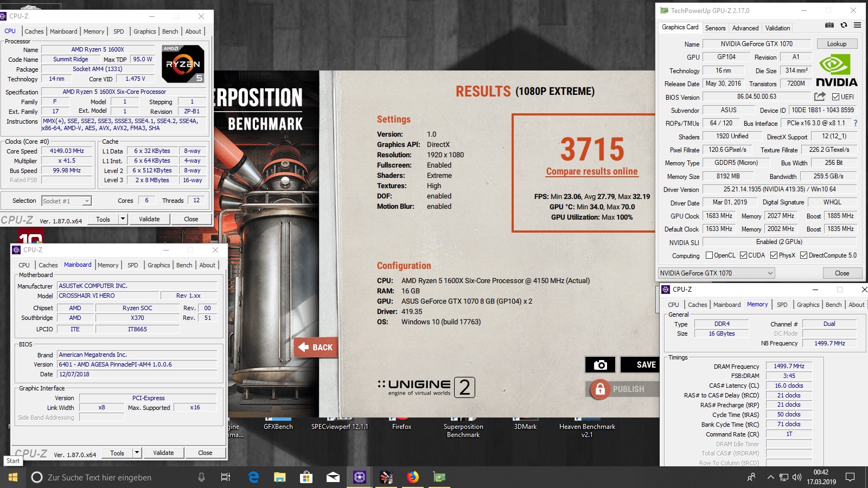Screen dimensions: 868x488
Task: Click the BIOS share/export icon in GPU-Z
Action: 820,97
